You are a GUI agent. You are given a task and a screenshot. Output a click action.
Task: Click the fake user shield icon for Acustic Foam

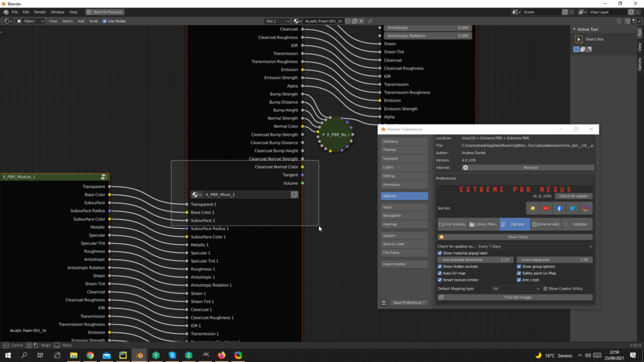point(348,21)
